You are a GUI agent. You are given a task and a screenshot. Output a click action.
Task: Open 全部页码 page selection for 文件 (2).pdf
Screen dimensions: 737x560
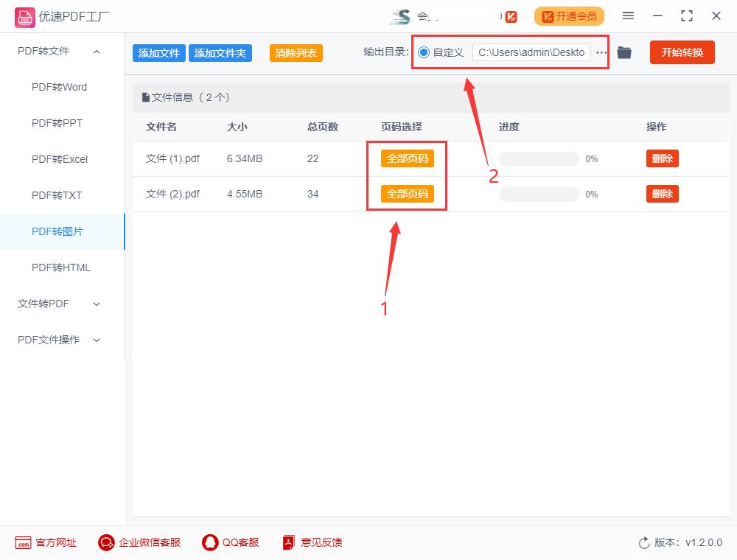(x=407, y=194)
